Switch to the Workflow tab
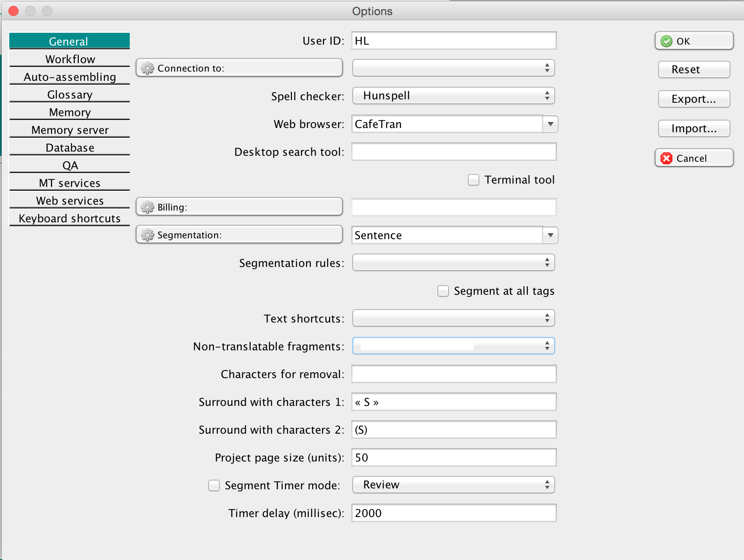This screenshot has height=560, width=744. [70, 59]
